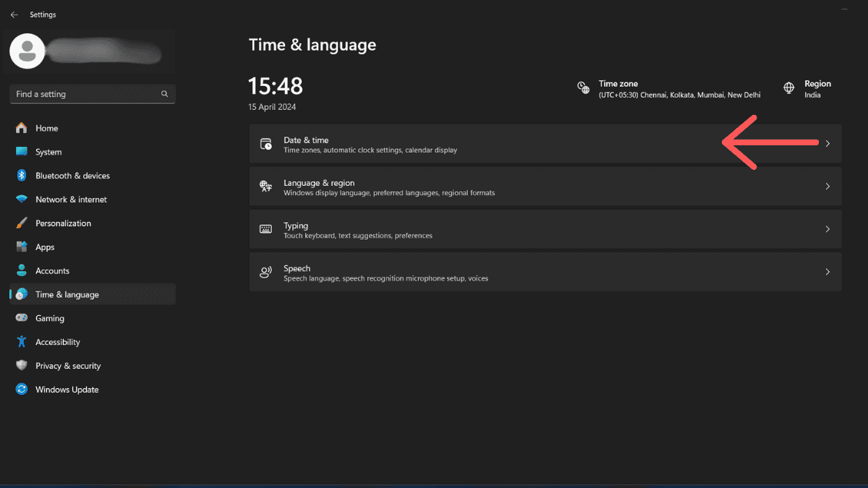Click the Windows Update icon
868x488 pixels.
pyautogui.click(x=22, y=390)
